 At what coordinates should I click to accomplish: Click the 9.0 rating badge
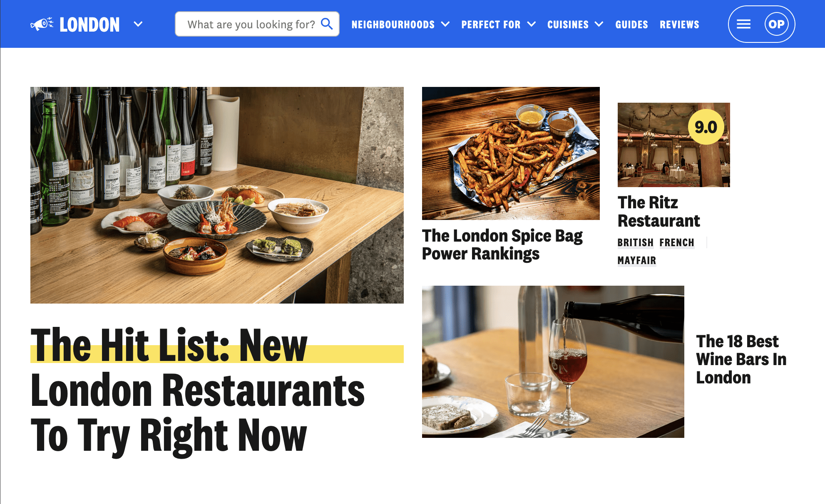click(x=706, y=127)
